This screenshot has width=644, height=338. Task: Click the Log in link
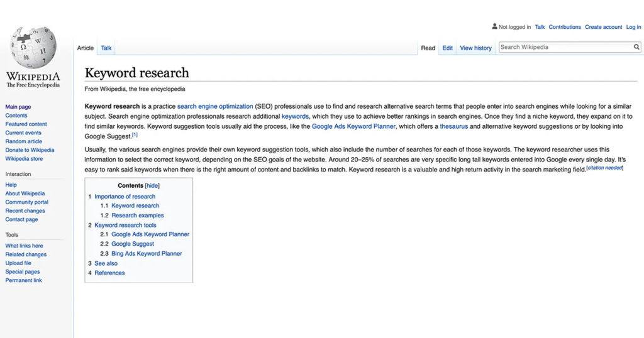pos(633,27)
